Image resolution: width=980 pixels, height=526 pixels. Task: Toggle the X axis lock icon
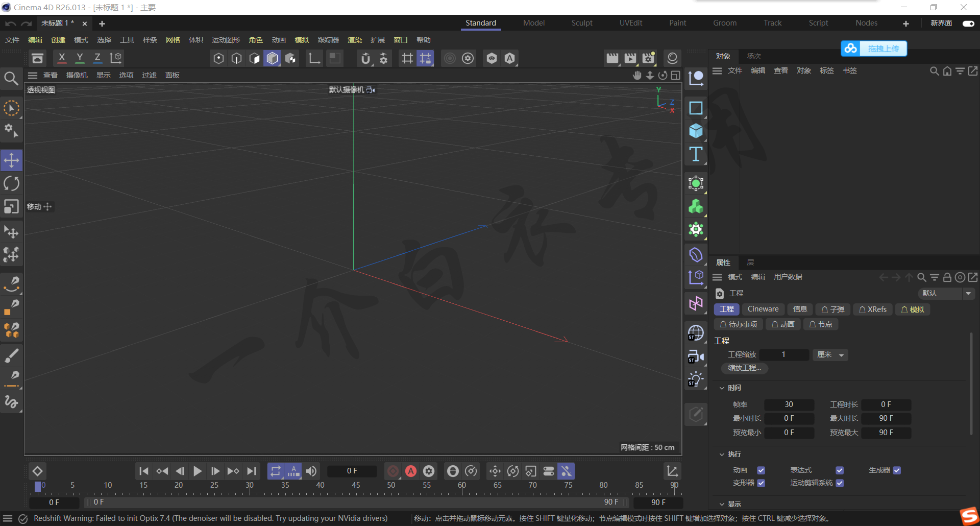[x=62, y=58]
